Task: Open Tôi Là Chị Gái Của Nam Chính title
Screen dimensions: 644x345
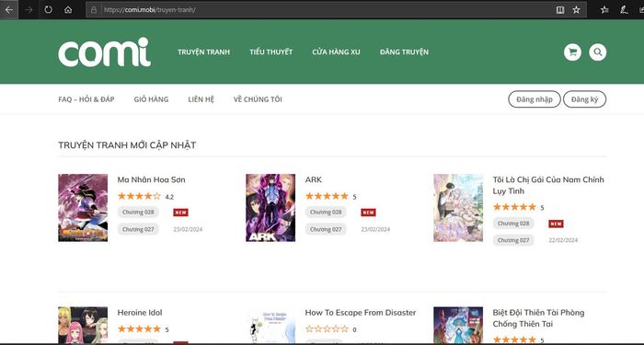Action: 548,185
